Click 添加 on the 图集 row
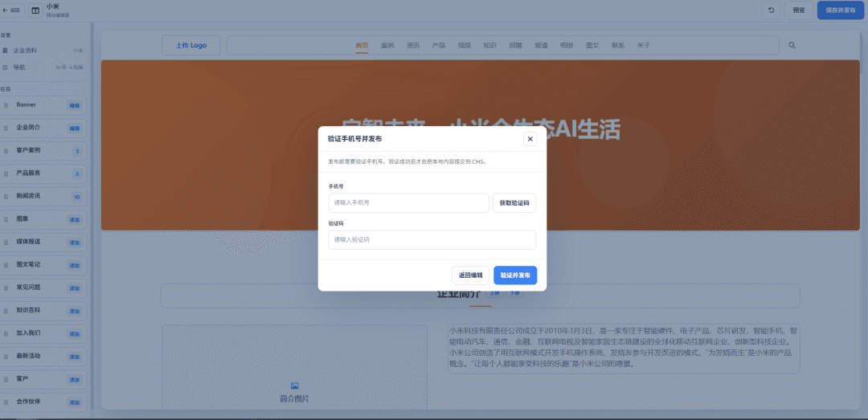 tap(74, 220)
